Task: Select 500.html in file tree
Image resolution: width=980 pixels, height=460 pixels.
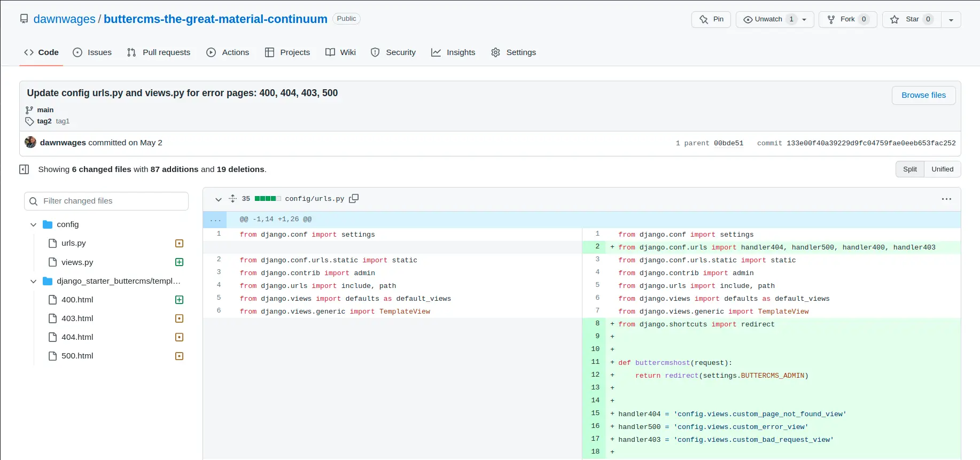Action: click(x=77, y=356)
